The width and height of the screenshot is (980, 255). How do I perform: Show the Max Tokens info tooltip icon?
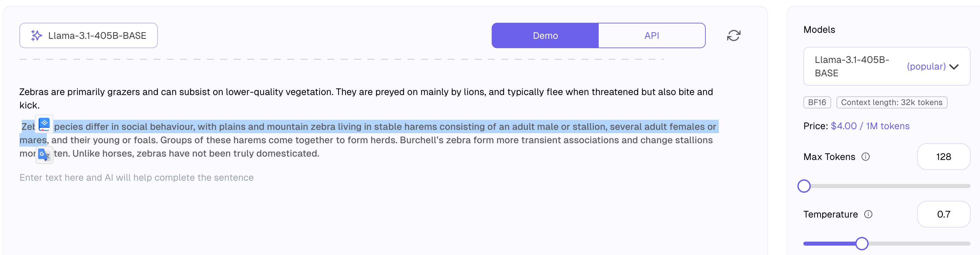pyautogui.click(x=866, y=157)
